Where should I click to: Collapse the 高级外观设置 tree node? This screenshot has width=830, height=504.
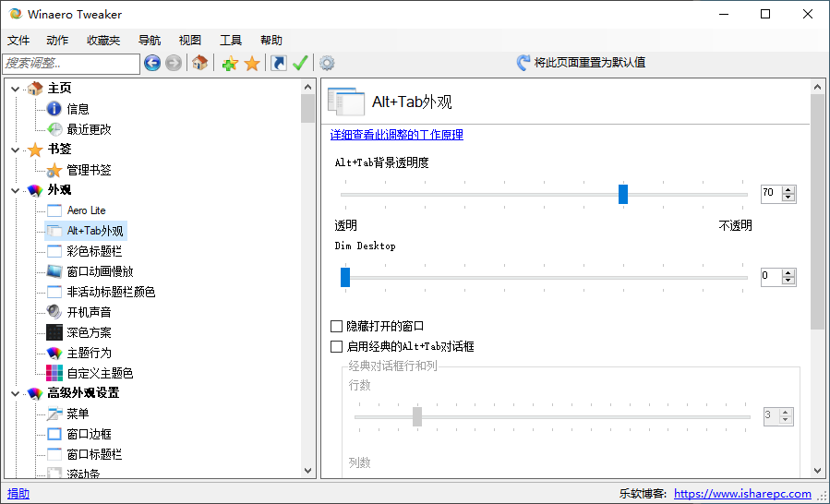[16, 394]
